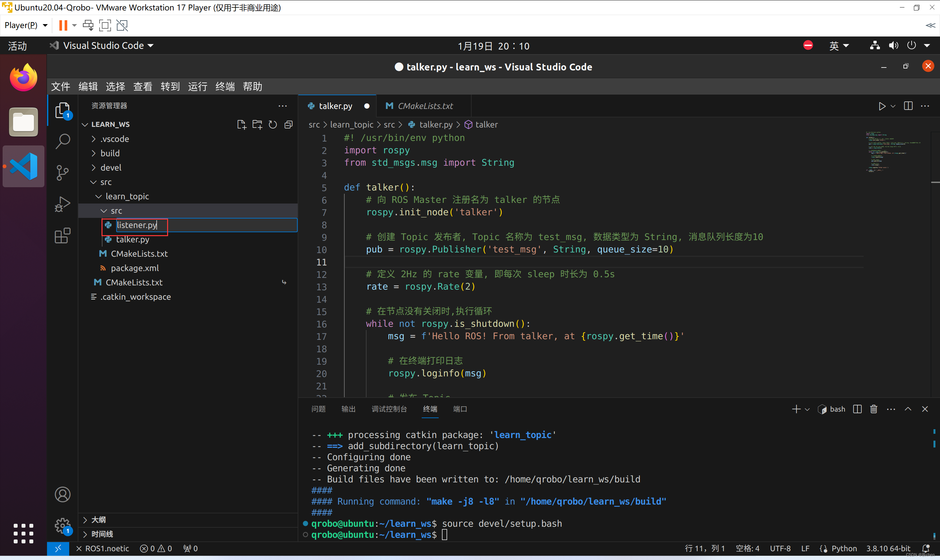
Task: Open notifications bell in status bar
Action: pyautogui.click(x=926, y=548)
